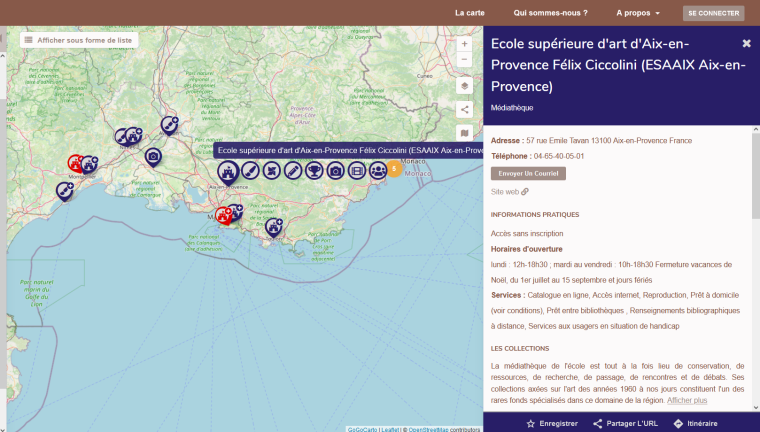Open the orange cluster marker labeled 5

pos(394,169)
